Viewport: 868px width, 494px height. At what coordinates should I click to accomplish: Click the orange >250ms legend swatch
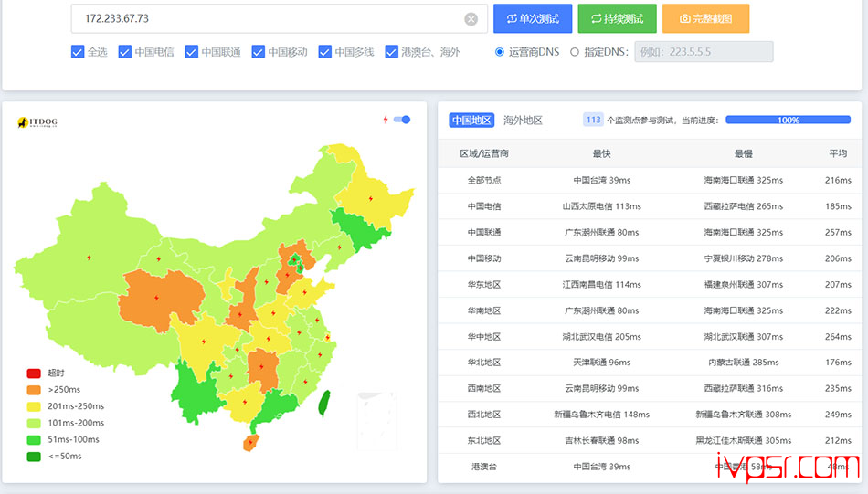34,390
